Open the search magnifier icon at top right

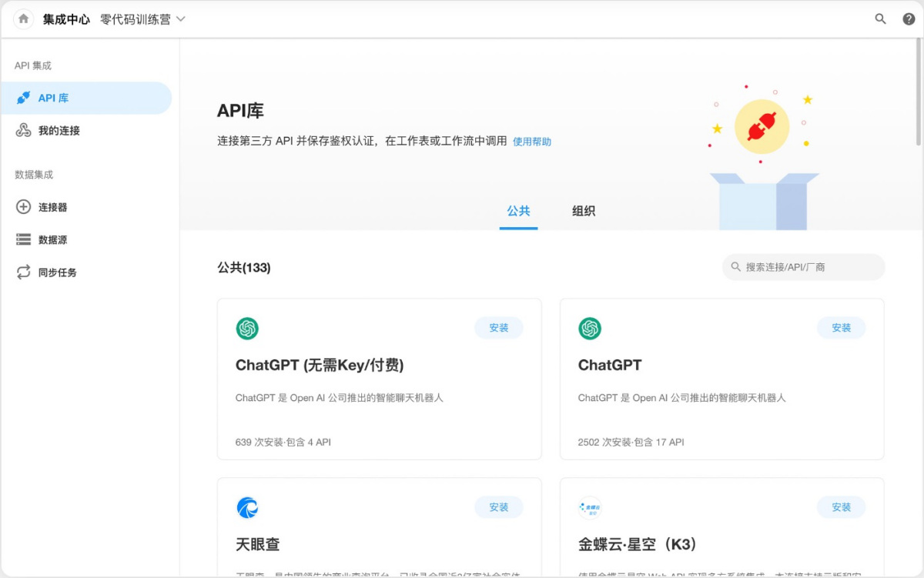(x=880, y=19)
